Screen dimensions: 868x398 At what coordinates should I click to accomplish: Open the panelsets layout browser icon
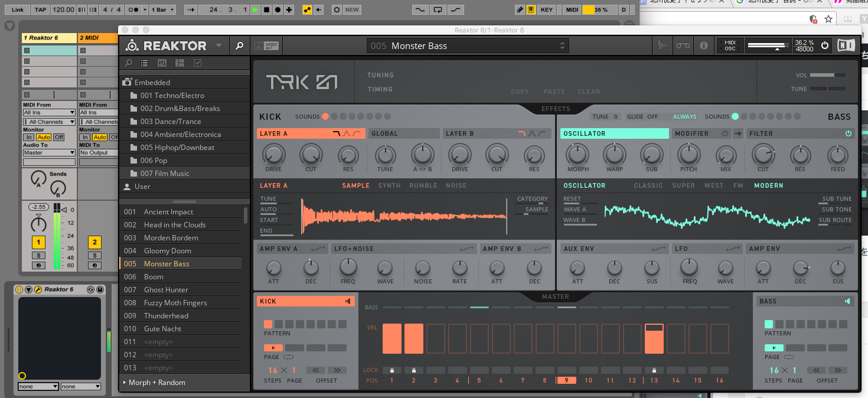180,63
